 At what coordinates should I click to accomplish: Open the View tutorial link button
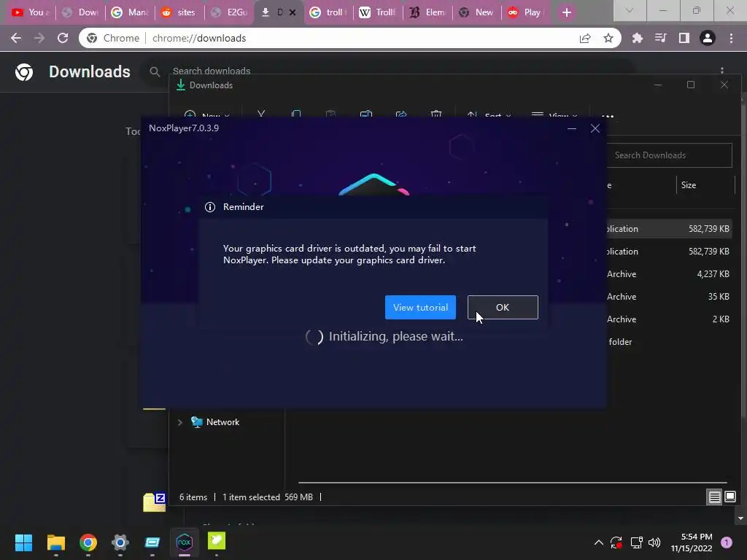(420, 307)
